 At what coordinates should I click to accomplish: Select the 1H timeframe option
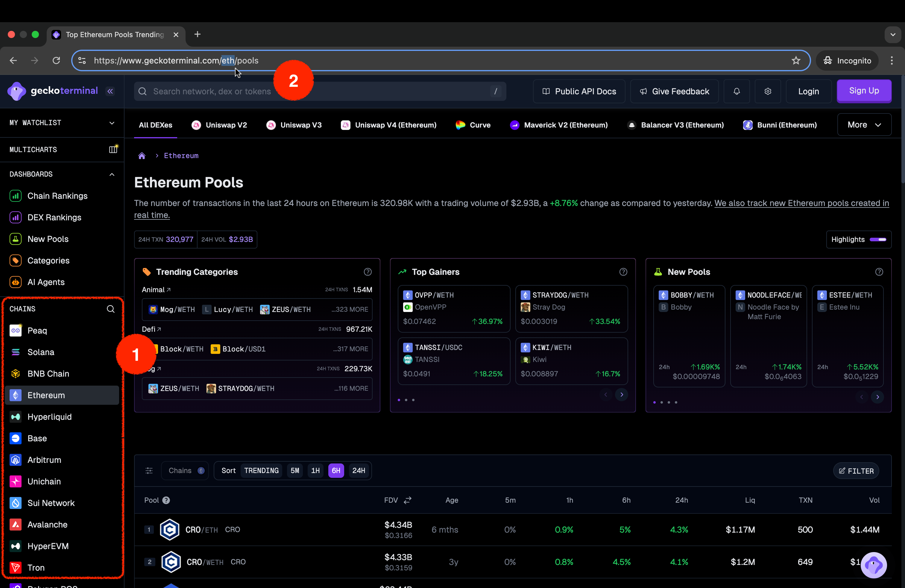click(x=315, y=470)
